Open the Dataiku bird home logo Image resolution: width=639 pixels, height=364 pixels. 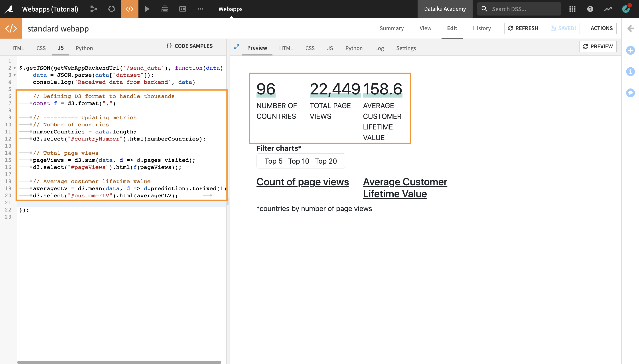(9, 9)
